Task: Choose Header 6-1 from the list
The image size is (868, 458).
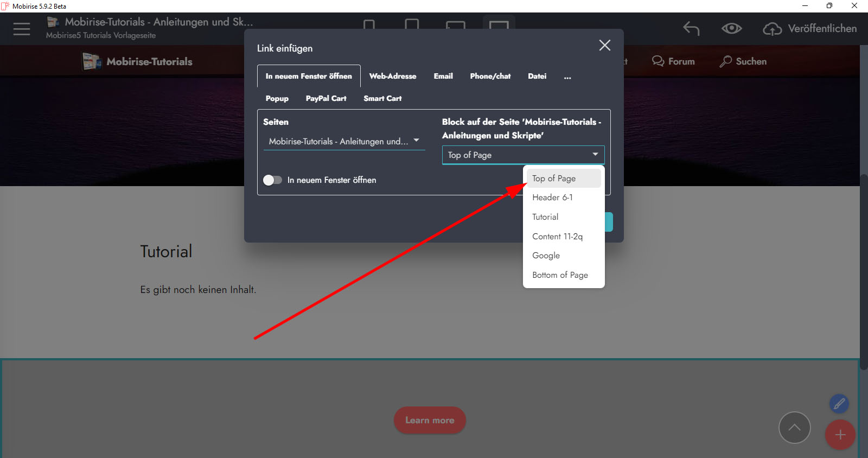Action: [564, 198]
